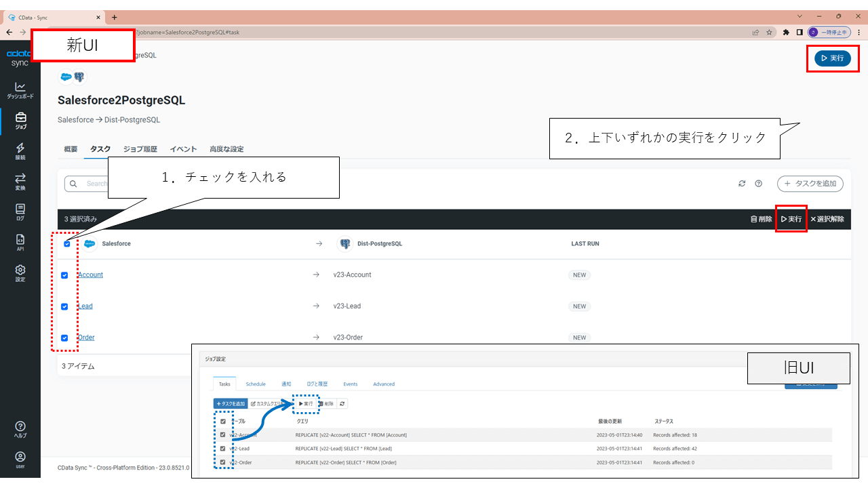This screenshot has width=868, height=488.
Task: Uncheck the v22-Lead checkbox in the old UI
Action: (x=222, y=449)
